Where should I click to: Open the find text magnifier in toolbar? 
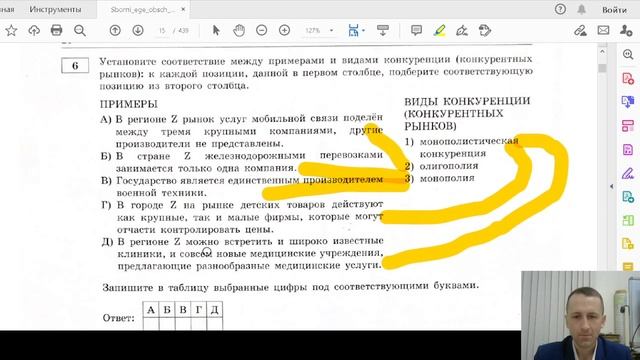click(x=80, y=31)
